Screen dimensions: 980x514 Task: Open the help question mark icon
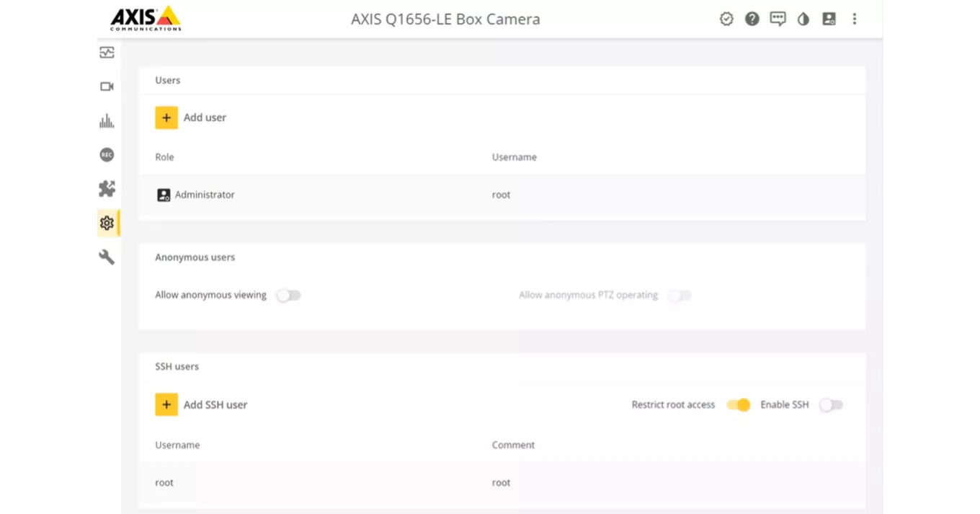[x=752, y=19]
